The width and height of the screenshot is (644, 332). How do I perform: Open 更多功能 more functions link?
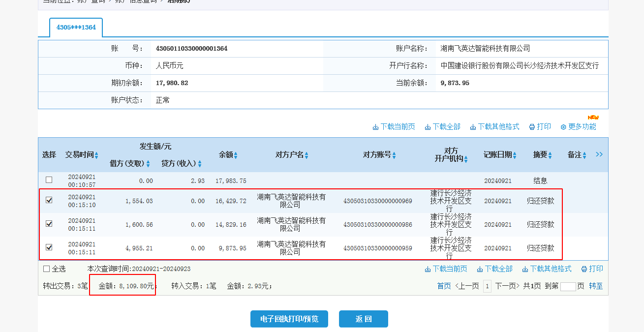point(583,127)
